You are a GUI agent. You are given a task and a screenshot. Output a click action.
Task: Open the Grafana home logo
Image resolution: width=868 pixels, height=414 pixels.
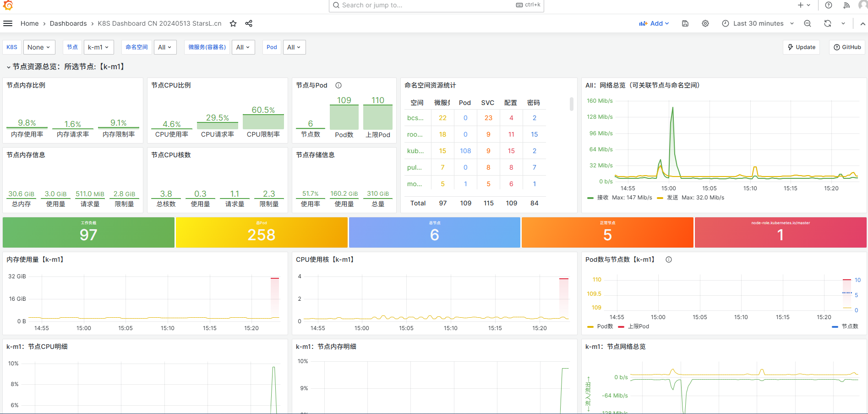click(8, 5)
